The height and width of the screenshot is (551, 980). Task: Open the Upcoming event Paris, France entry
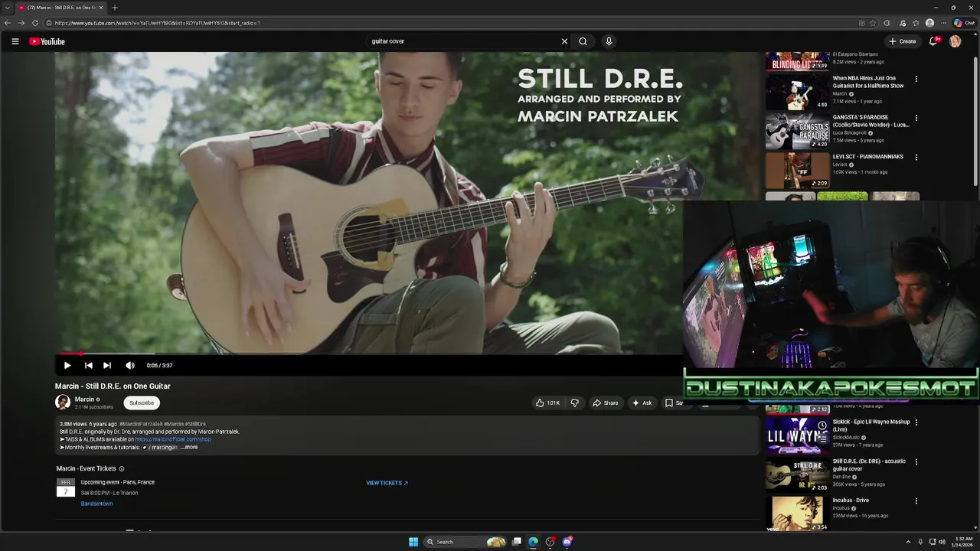tap(118, 482)
